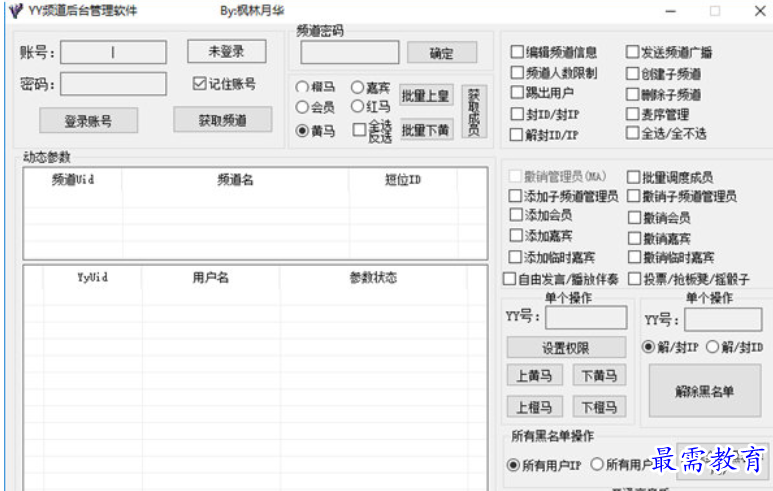Select the 嘉宾 radio option in role group
Viewport: 773px width, 491px height.
pyautogui.click(x=357, y=87)
